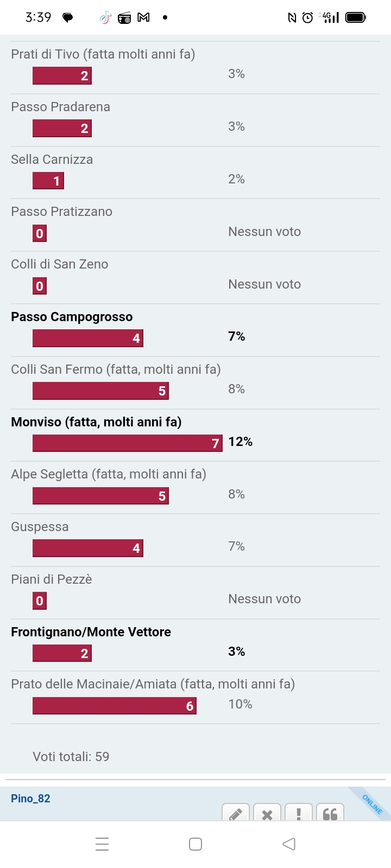Tap the delete post X icon
The height and width of the screenshot is (868, 391).
tap(267, 813)
